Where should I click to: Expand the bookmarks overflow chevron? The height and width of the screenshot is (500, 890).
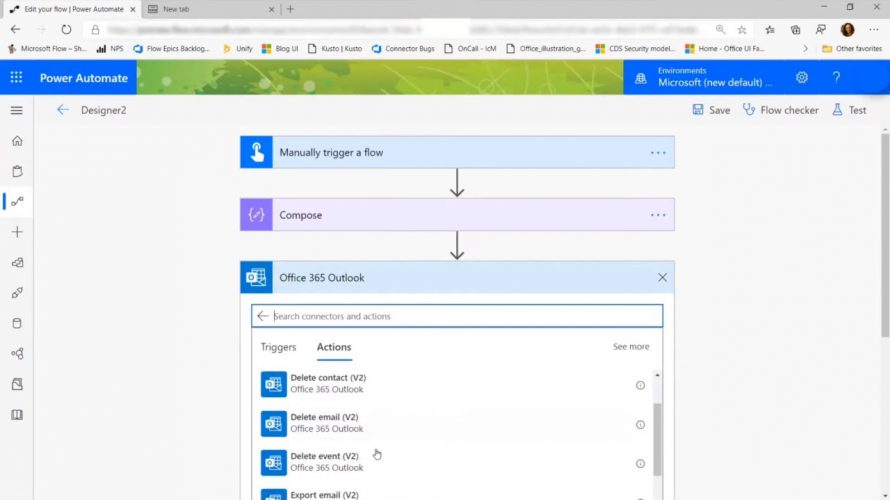[805, 49]
